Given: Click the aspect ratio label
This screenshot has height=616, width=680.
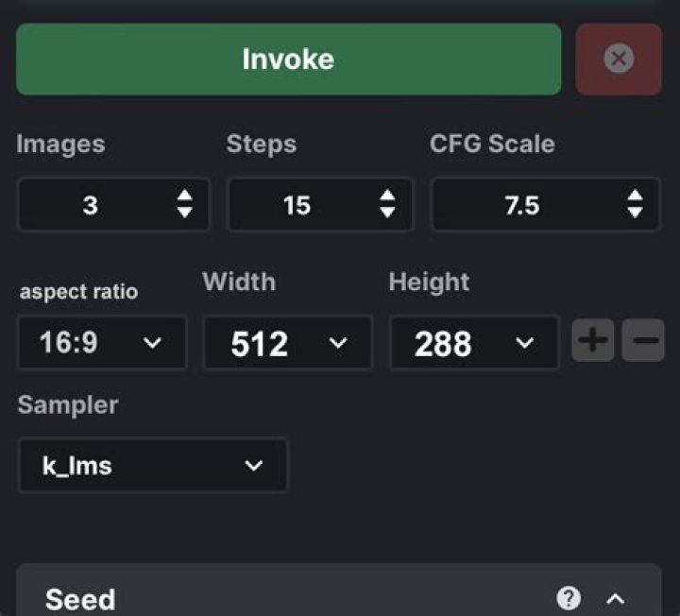Looking at the screenshot, I should [x=79, y=292].
